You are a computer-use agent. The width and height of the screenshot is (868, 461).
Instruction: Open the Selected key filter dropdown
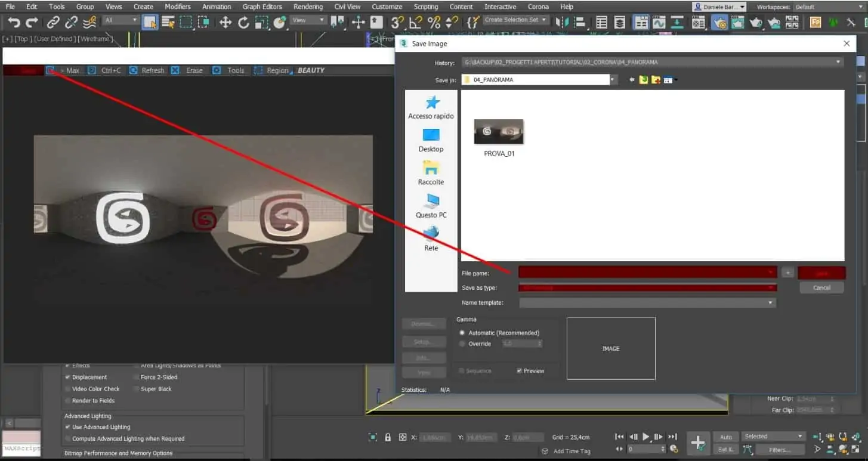(x=773, y=437)
